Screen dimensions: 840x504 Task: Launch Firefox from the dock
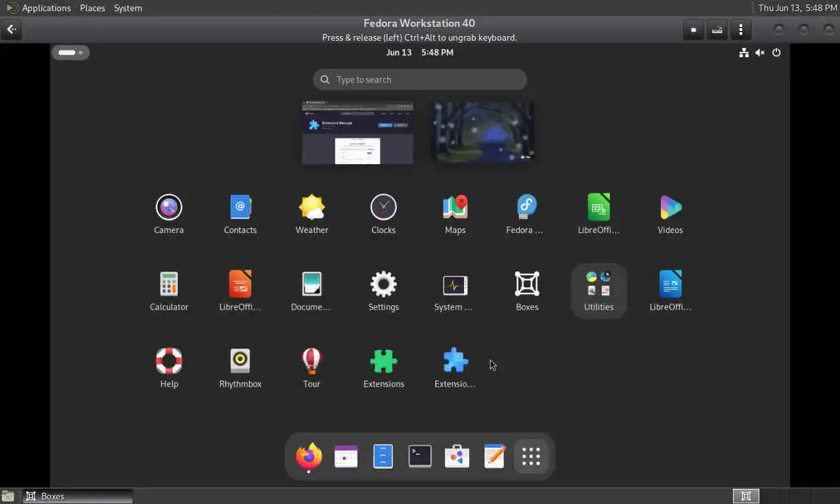(308, 456)
